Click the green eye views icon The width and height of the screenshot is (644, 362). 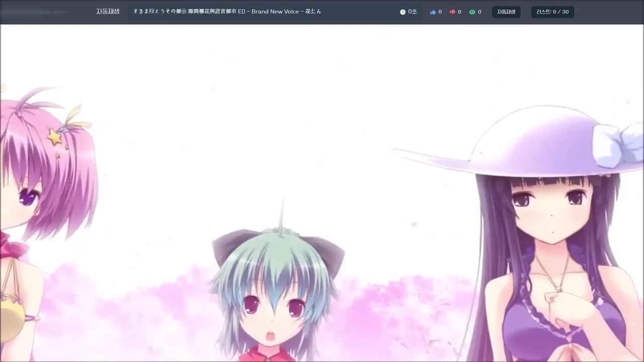point(472,12)
